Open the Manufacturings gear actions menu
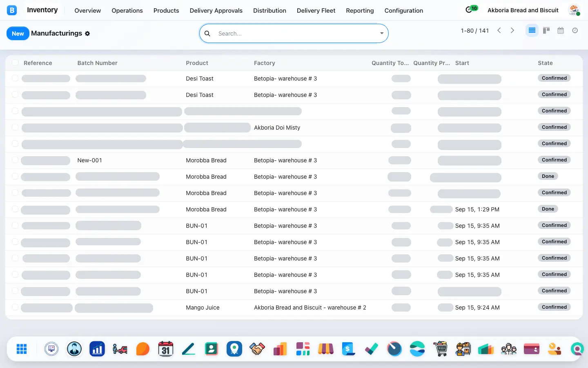This screenshot has height=368, width=588. [x=87, y=34]
